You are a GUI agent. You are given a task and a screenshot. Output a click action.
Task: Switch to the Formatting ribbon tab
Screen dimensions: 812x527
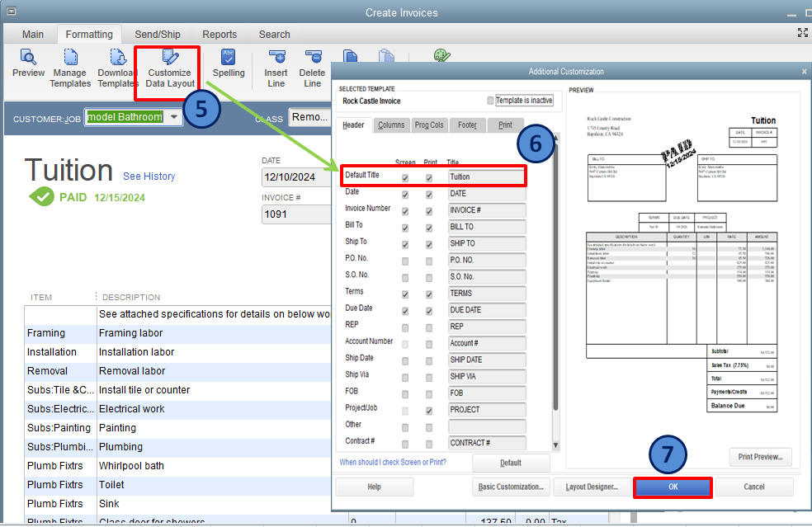[89, 34]
